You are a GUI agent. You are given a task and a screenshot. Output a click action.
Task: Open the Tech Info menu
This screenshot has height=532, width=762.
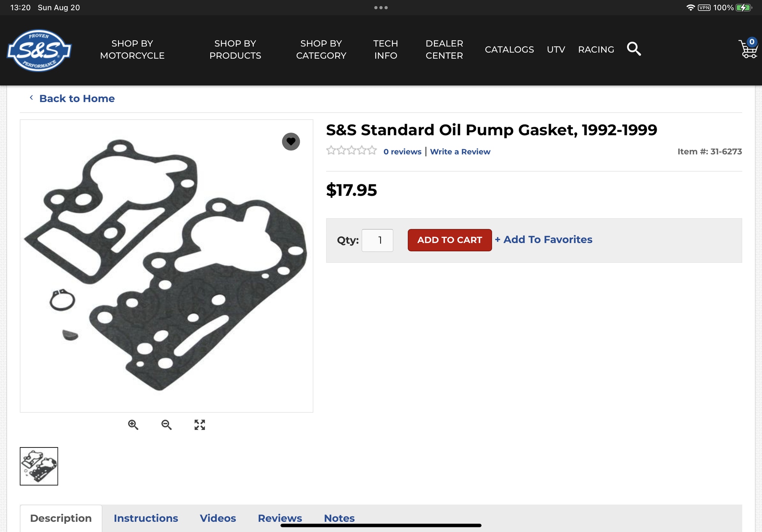tap(386, 50)
